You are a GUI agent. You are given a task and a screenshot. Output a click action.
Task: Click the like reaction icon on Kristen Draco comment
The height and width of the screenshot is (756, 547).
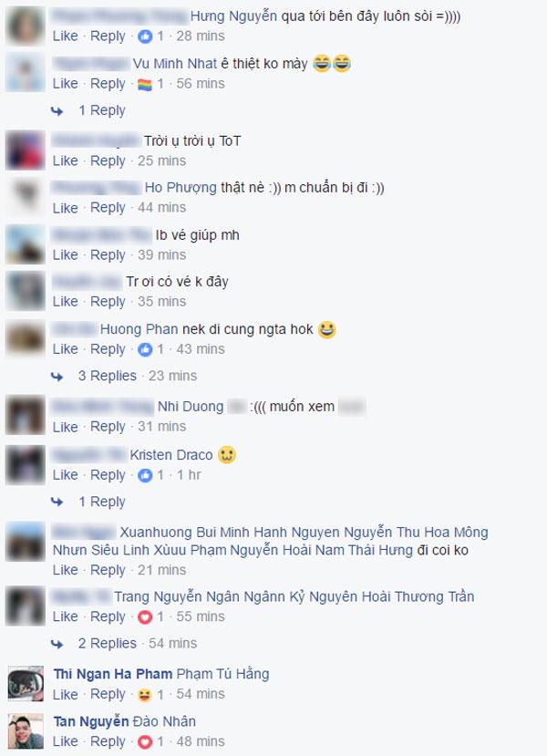[x=145, y=475]
